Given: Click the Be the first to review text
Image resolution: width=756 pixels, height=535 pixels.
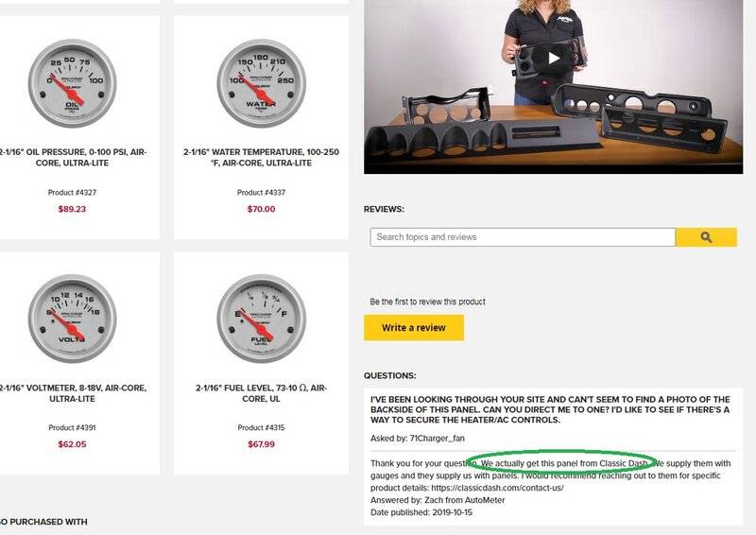Looking at the screenshot, I should tap(428, 302).
